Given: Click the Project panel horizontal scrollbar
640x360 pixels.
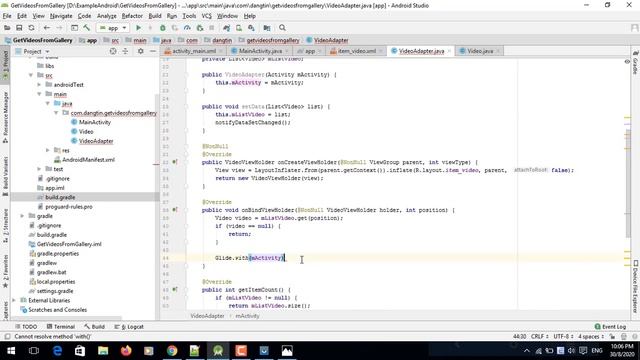Looking at the screenshot, I should (x=67, y=318).
